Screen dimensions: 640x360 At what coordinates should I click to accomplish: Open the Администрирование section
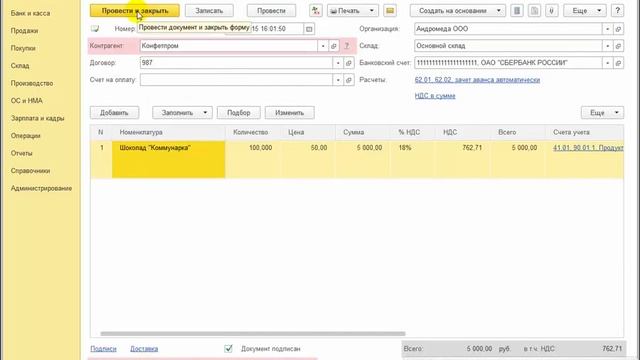pyautogui.click(x=41, y=189)
